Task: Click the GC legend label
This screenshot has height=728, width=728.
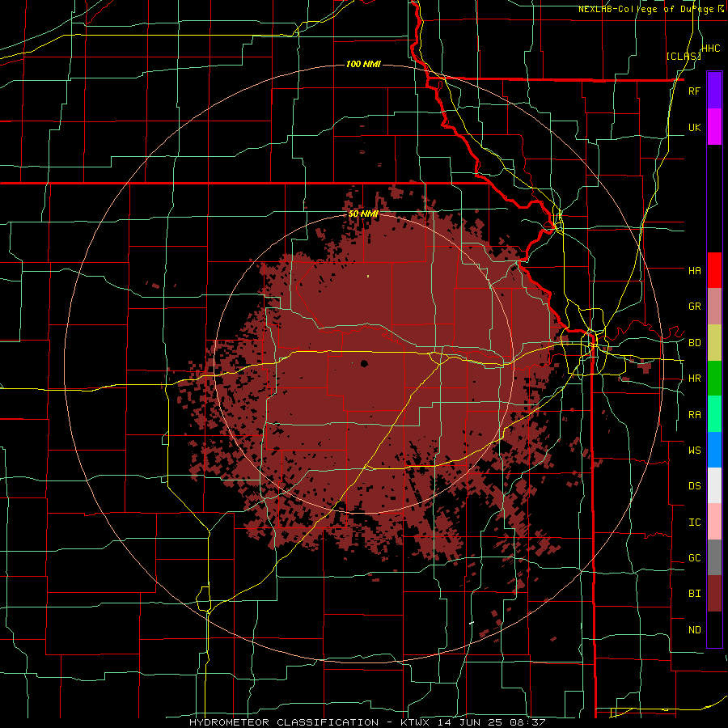Action: 694,558
